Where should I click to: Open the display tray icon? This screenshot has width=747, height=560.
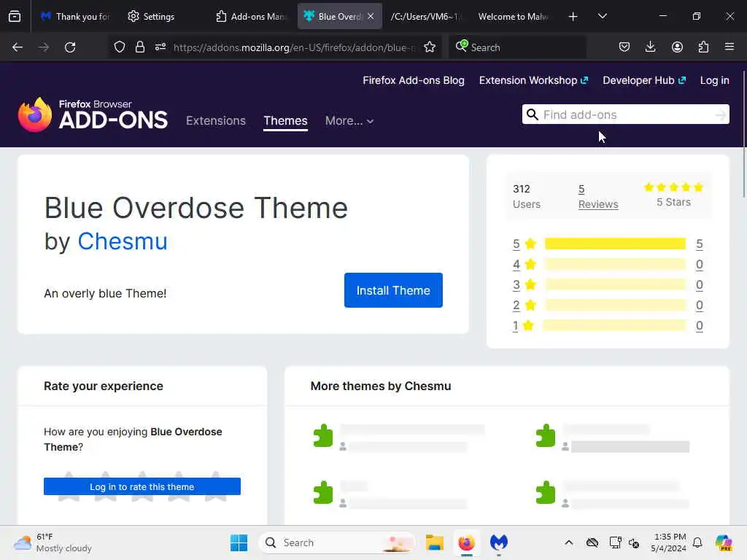[615, 542]
